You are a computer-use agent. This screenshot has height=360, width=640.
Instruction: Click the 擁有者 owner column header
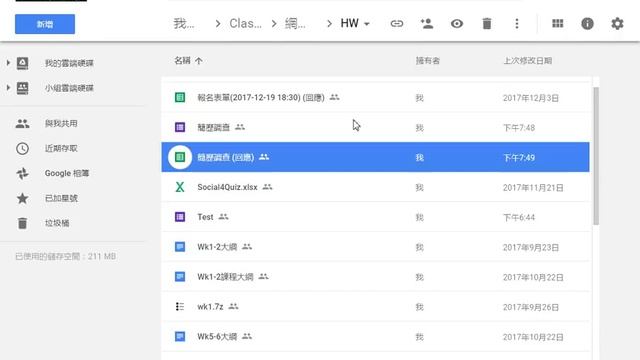pos(427,60)
